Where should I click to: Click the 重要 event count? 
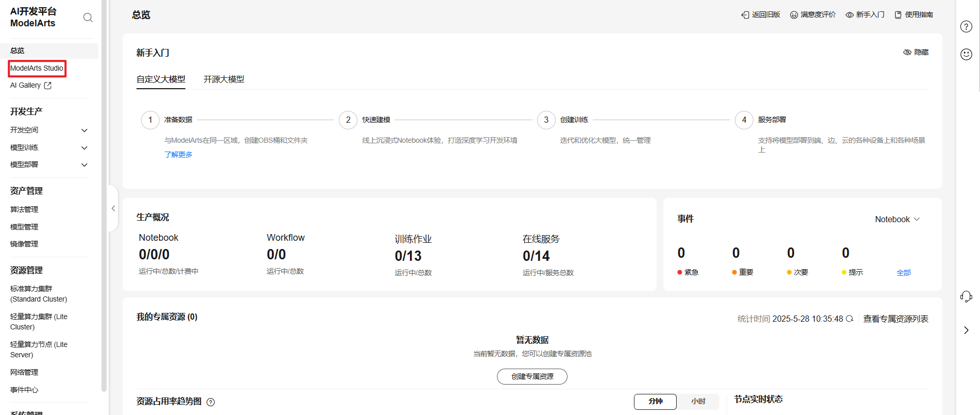pos(736,253)
